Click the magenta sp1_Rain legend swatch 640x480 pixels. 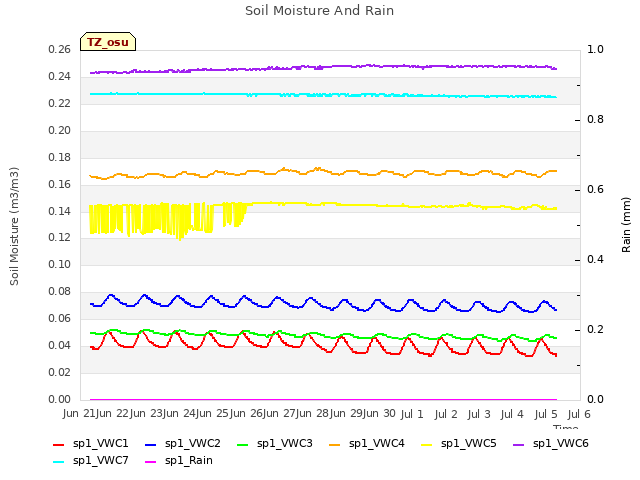151,462
